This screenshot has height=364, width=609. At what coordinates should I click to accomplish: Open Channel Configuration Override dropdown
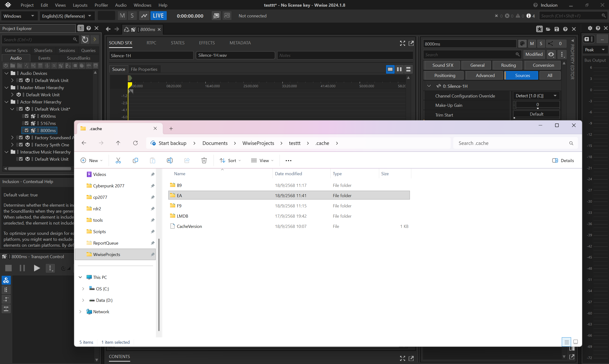pos(536,96)
